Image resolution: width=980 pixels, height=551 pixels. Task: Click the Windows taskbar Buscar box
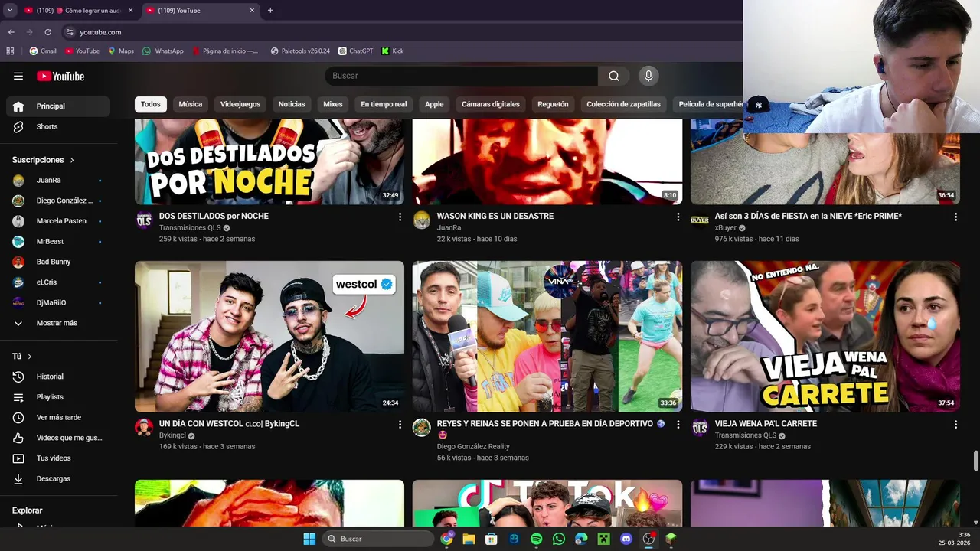coord(378,539)
